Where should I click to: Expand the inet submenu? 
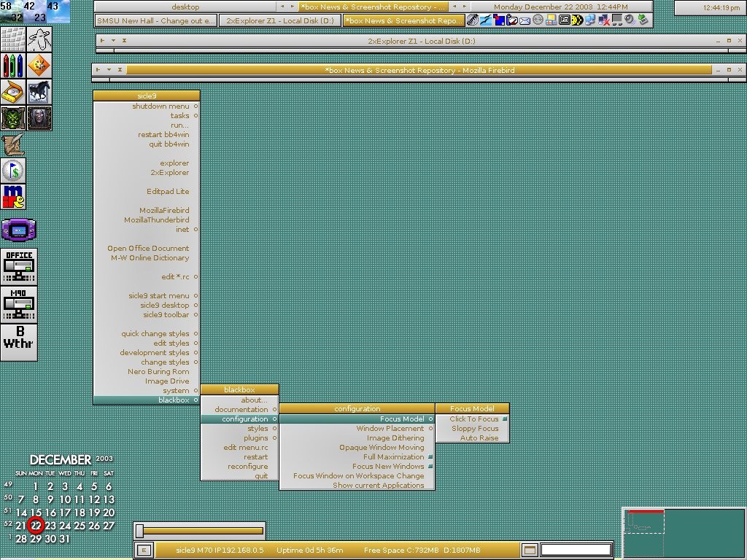coord(147,230)
